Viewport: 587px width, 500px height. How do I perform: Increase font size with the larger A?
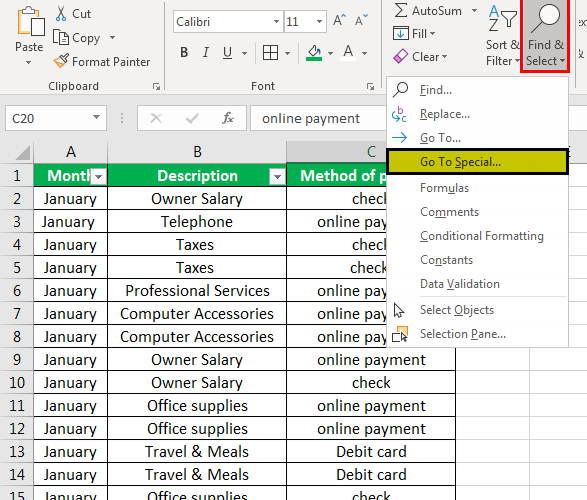(x=339, y=21)
